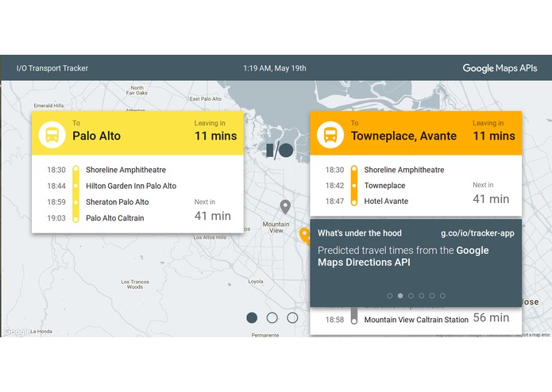Select third dot in under-the-hood carousel
The width and height of the screenshot is (552, 392).
[x=411, y=296]
